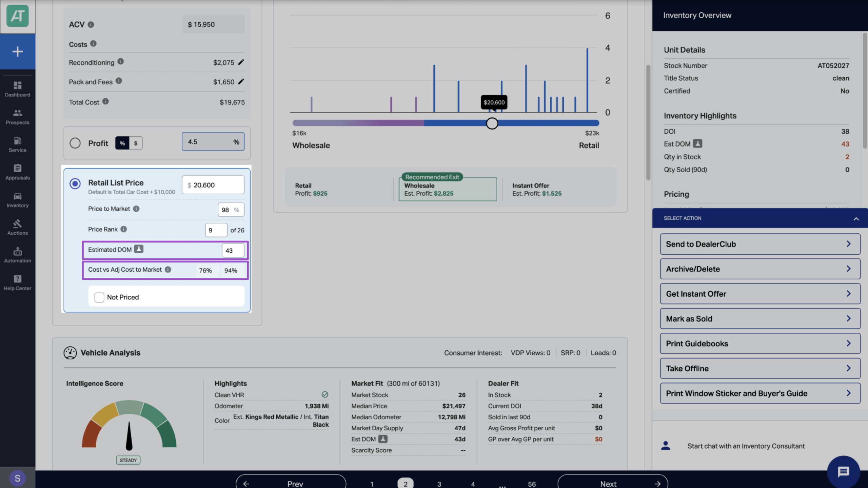
Task: Click the Retail List Price input field
Action: pos(213,185)
